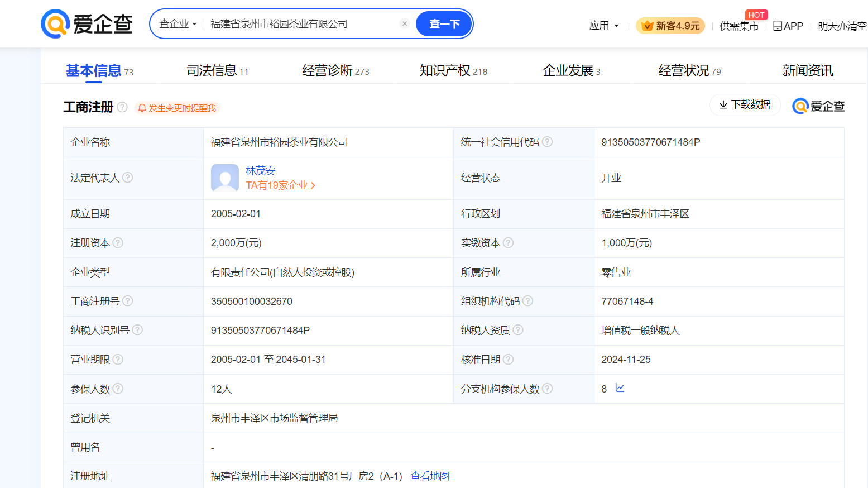Image resolution: width=868 pixels, height=488 pixels.
Task: Click the legal representative avatar image
Action: [x=225, y=178]
